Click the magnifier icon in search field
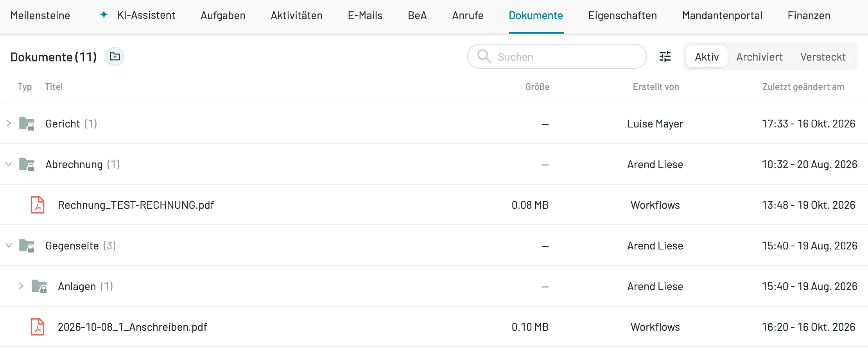Viewport: 868px width, 348px height. [484, 56]
